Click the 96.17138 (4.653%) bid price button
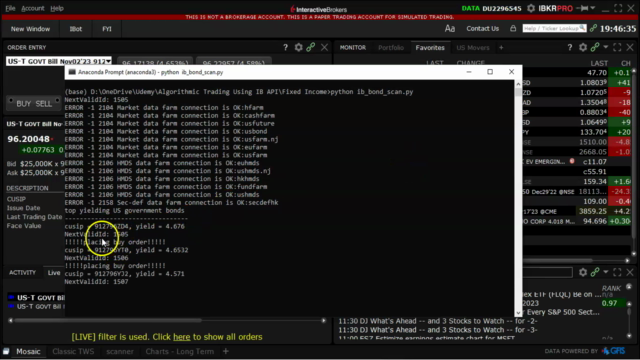Screen dimensions: 640x360 tap(155, 62)
